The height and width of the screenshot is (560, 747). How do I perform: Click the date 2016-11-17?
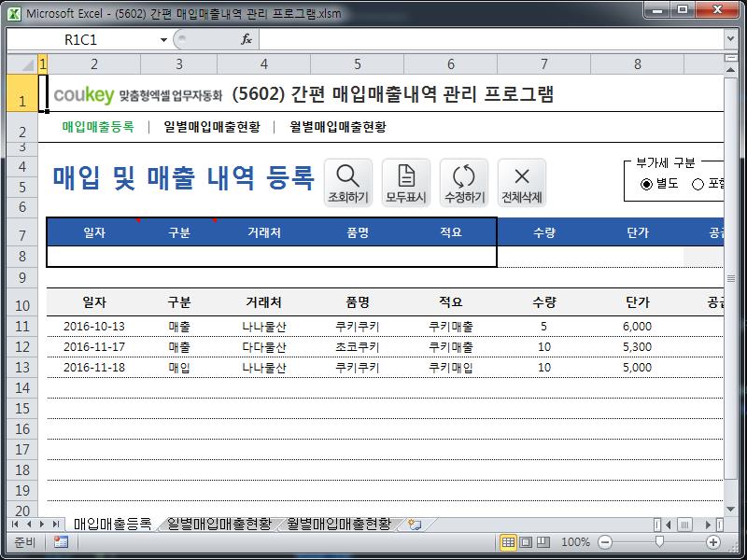94,347
